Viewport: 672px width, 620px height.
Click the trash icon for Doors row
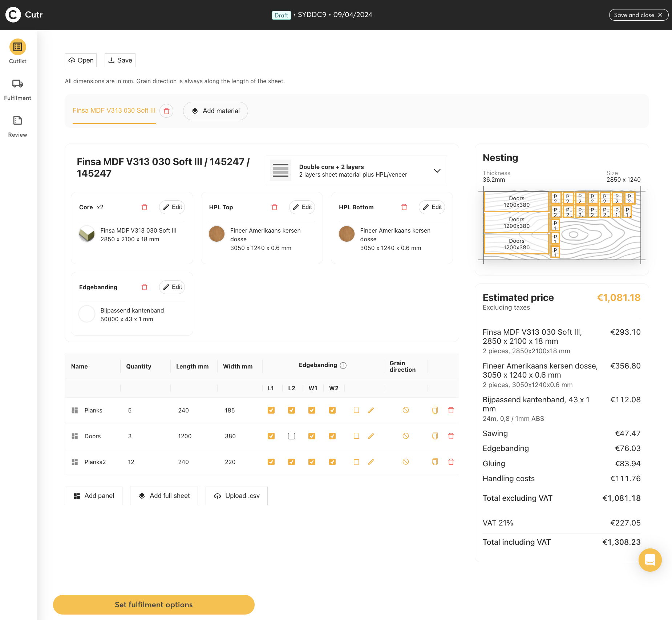point(451,436)
